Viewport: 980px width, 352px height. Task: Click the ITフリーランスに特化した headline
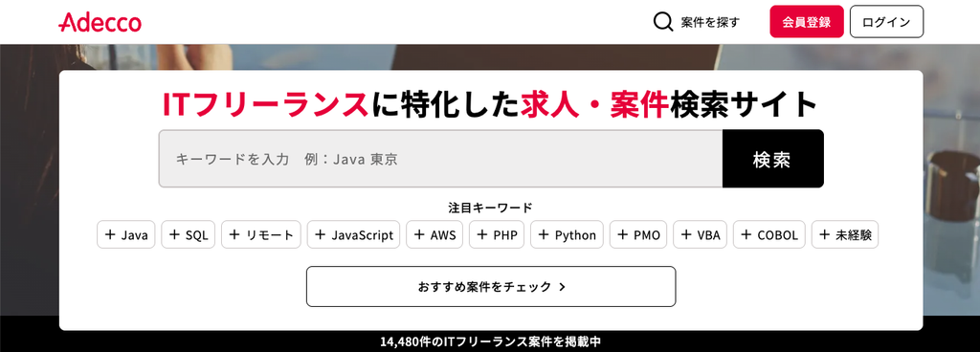(x=342, y=105)
